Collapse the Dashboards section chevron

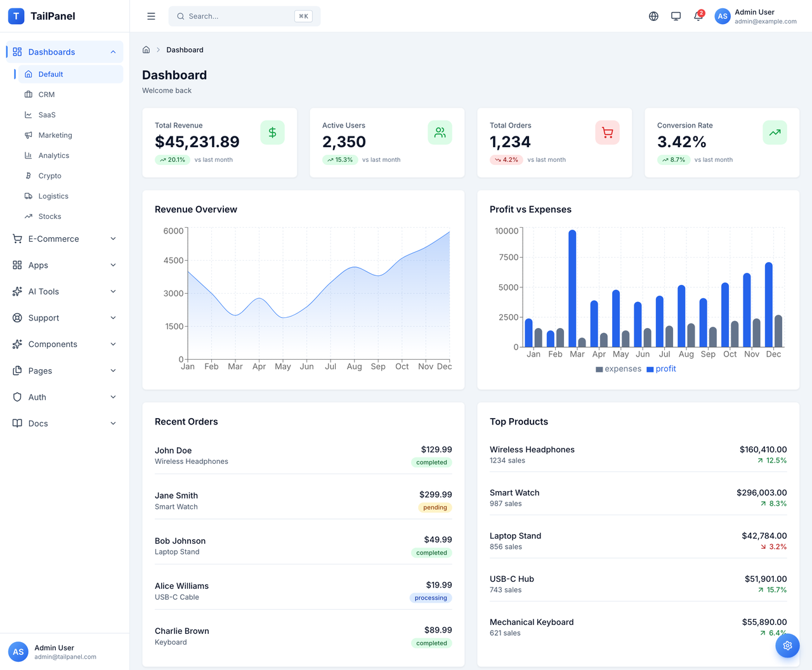pyautogui.click(x=113, y=52)
